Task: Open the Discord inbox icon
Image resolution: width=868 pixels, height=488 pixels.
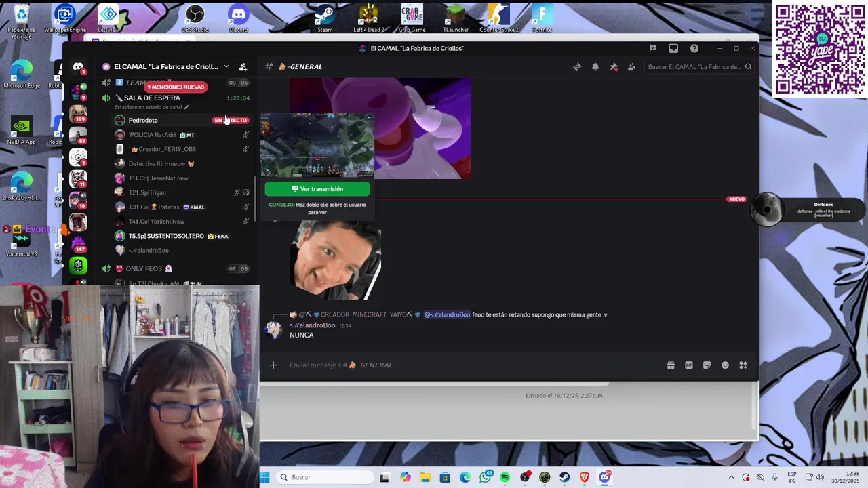Action: [x=673, y=48]
